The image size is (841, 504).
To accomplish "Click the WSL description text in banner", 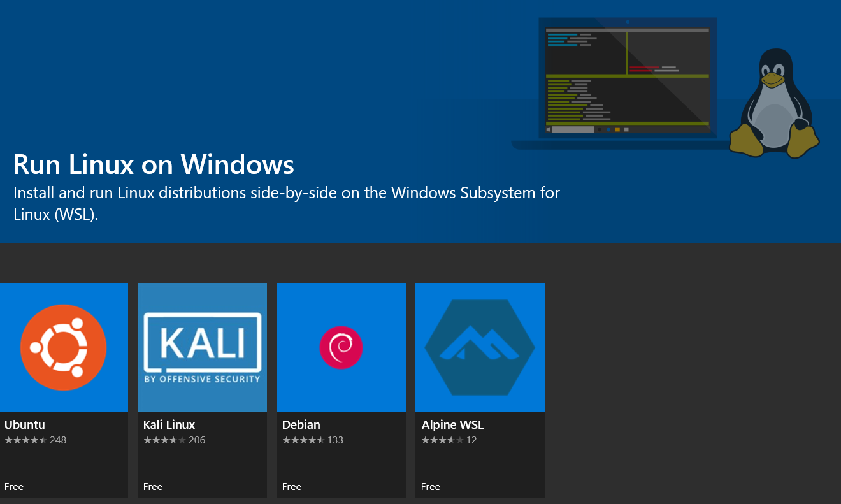I will coord(286,203).
